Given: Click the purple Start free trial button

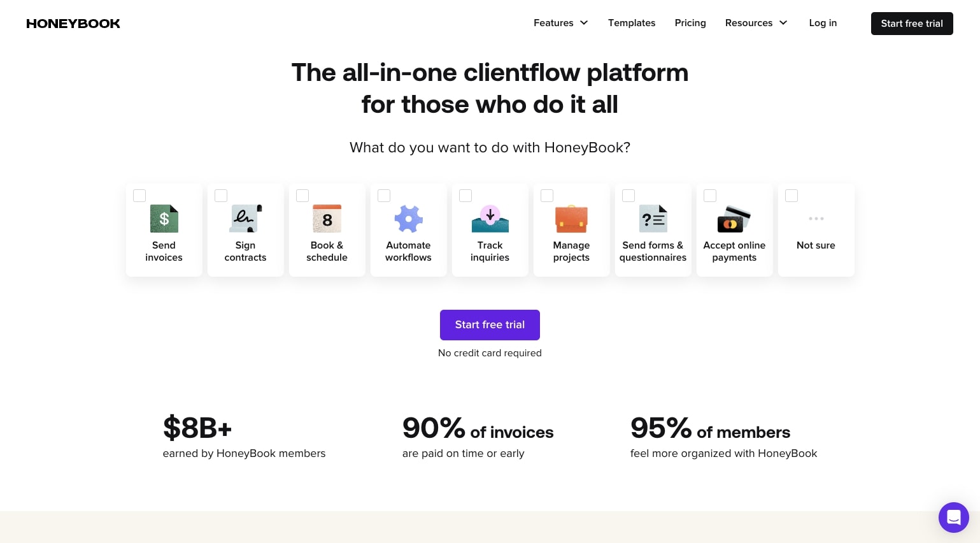Looking at the screenshot, I should [490, 325].
